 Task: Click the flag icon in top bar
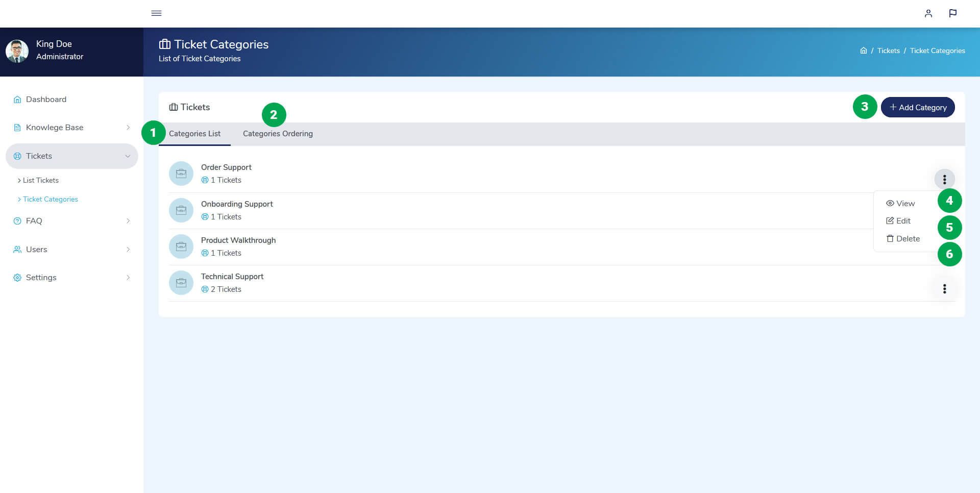(952, 13)
